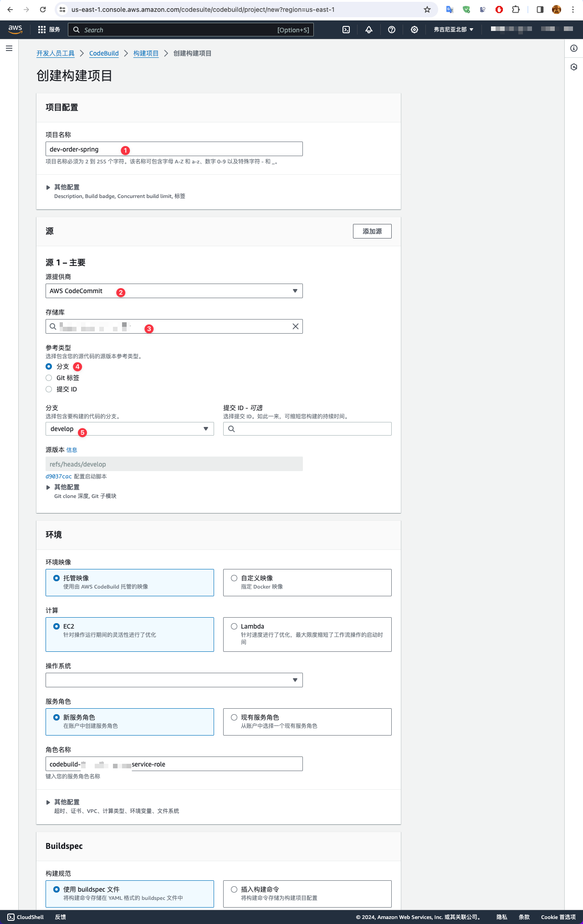The height and width of the screenshot is (924, 583).
Task: Expand 其他配置 under 环境 section
Action: 66,802
